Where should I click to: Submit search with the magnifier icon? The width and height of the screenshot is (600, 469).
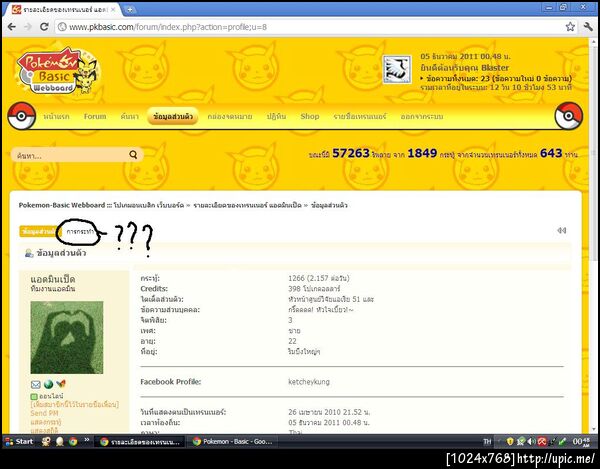133,155
